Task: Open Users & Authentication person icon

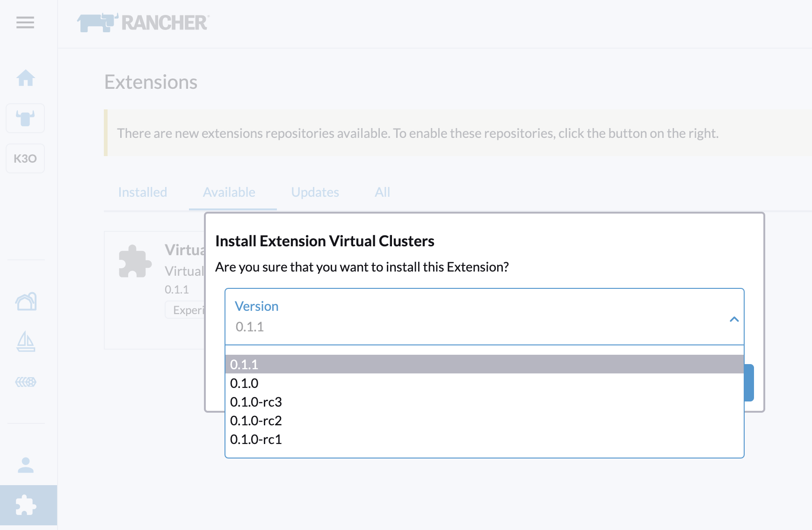Action: tap(26, 465)
